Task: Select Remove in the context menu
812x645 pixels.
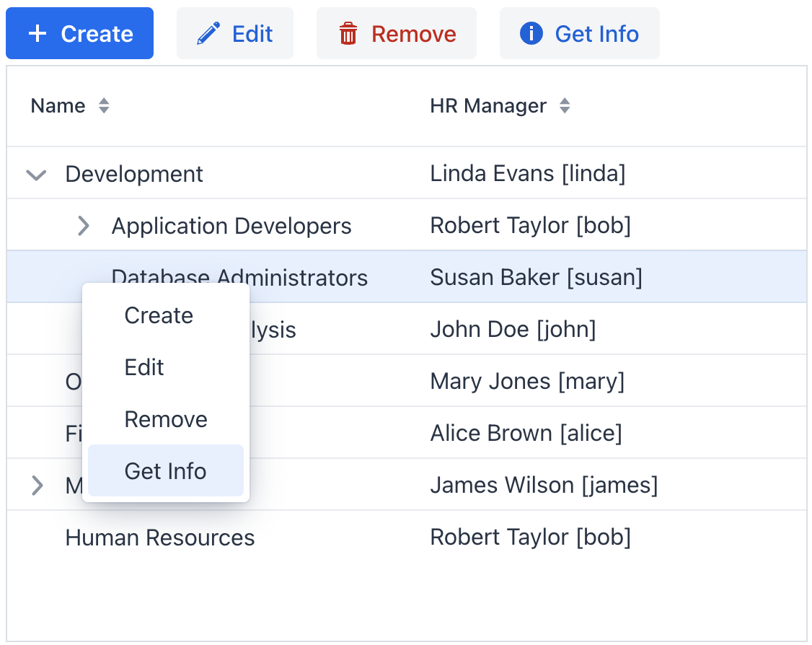Action: tap(166, 419)
